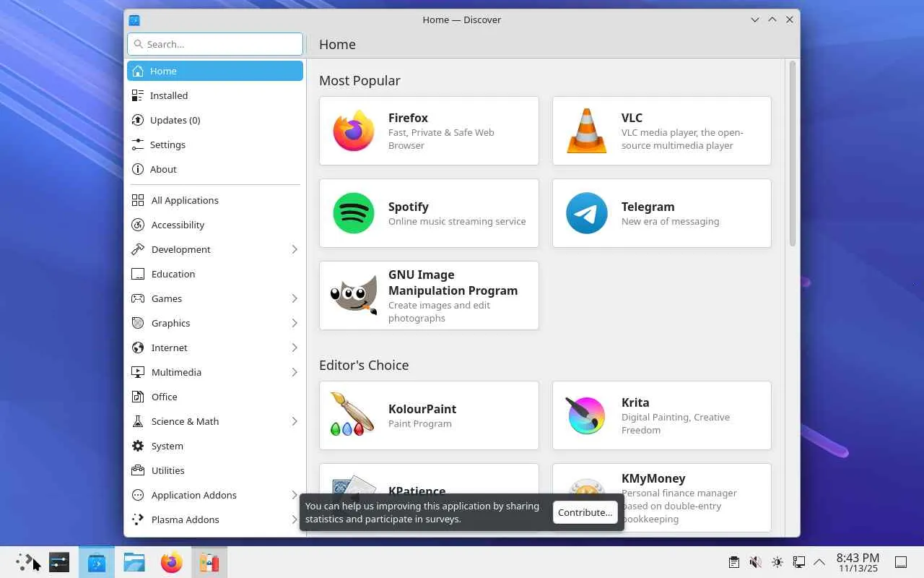Expand the Graphics category chevron
Image resolution: width=924 pixels, height=578 pixels.
(x=295, y=323)
